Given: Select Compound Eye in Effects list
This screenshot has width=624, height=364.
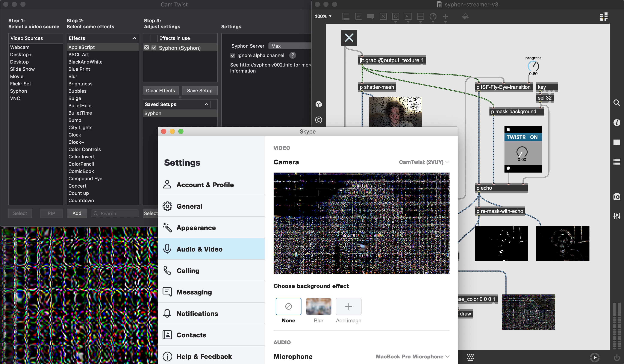Looking at the screenshot, I should [103, 179].
